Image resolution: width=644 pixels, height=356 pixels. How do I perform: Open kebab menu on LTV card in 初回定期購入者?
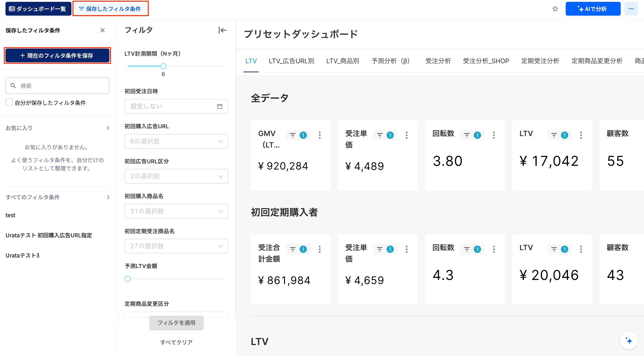click(x=581, y=249)
